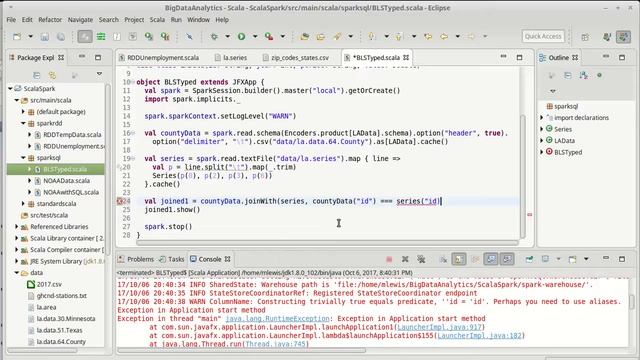Screen dimensions: 640x360
Task: Switch to RDDUnemployment.scala tab
Action: (163, 58)
